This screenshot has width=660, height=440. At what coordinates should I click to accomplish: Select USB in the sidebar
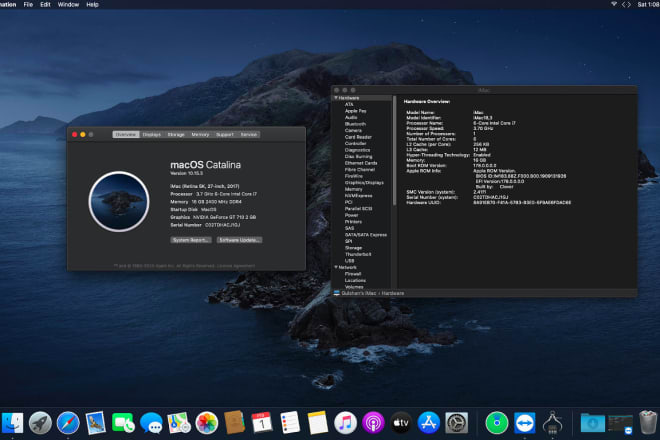point(349,261)
